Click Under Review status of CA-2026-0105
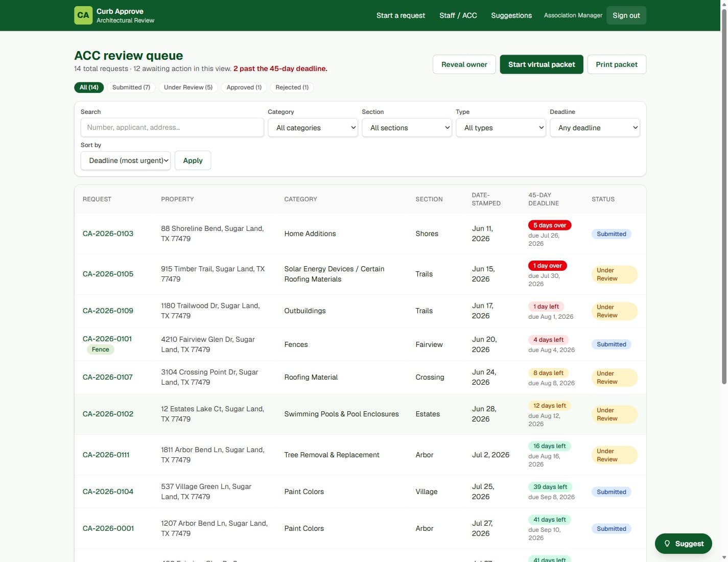 click(614, 274)
